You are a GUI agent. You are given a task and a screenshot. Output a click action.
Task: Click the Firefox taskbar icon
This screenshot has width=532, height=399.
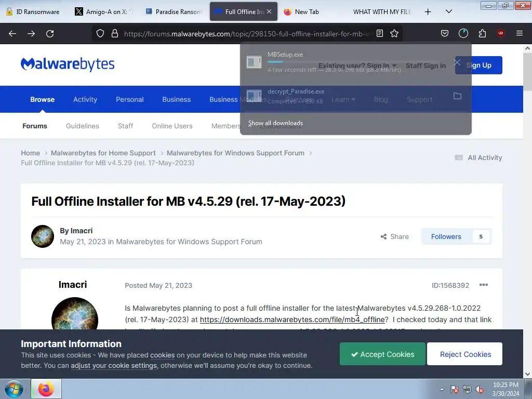pos(46,389)
